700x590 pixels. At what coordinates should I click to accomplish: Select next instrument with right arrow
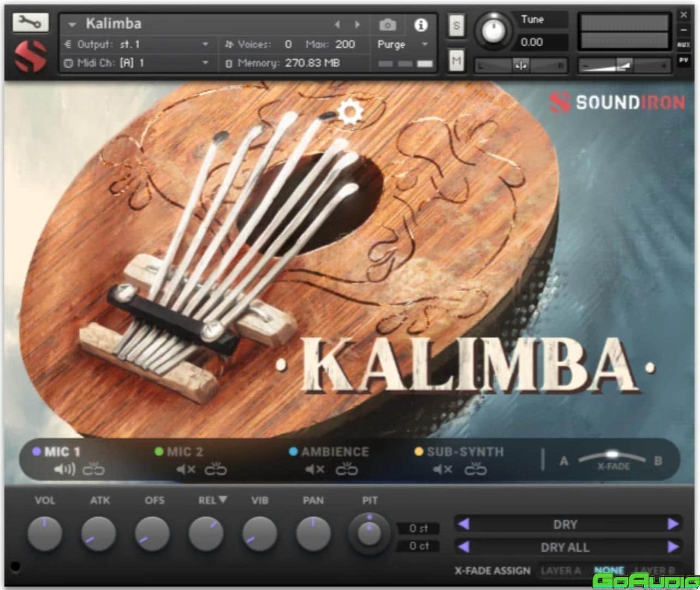(x=358, y=25)
